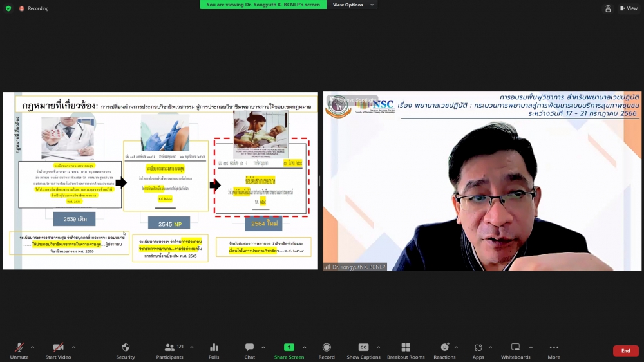This screenshot has width=644, height=362.
Task: Expand audio options arrow beside Unmute
Action: point(32,347)
